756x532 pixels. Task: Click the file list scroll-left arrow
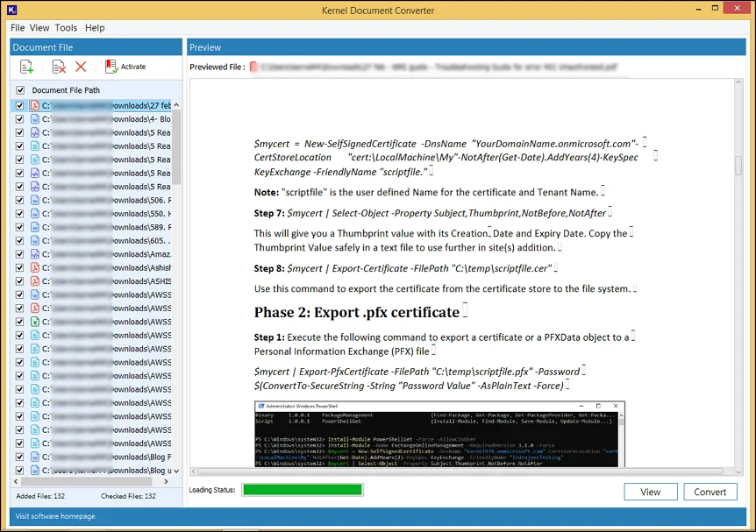(x=16, y=481)
